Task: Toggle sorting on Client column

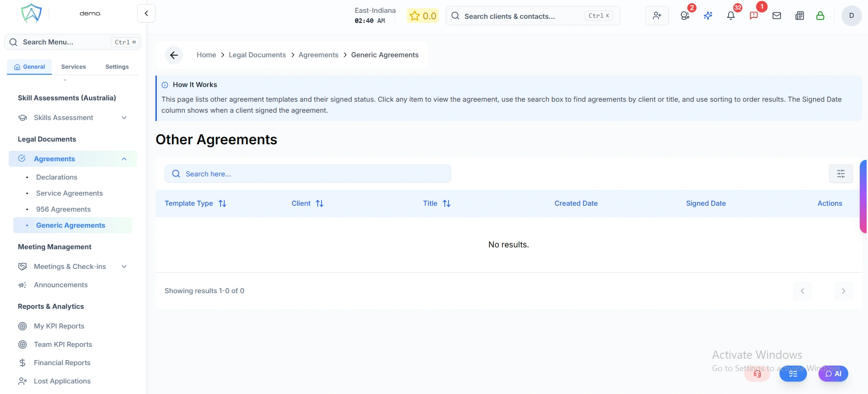Action: tap(320, 203)
